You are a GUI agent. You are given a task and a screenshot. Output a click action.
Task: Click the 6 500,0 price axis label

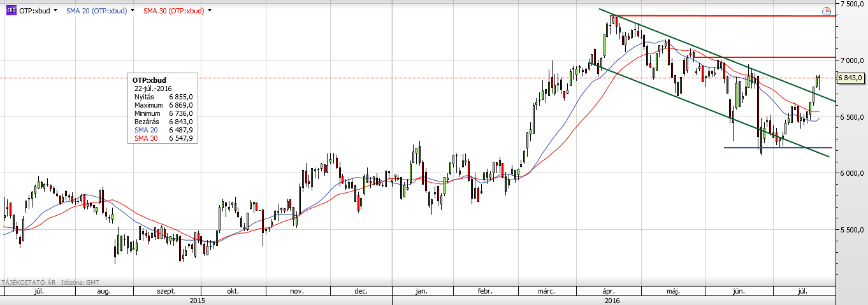tap(853, 117)
